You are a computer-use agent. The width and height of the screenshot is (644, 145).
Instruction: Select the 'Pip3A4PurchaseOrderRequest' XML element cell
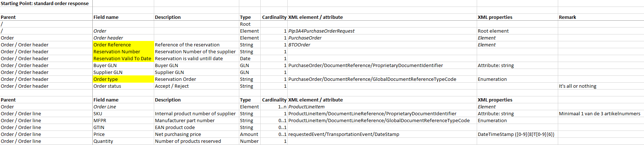321,31
